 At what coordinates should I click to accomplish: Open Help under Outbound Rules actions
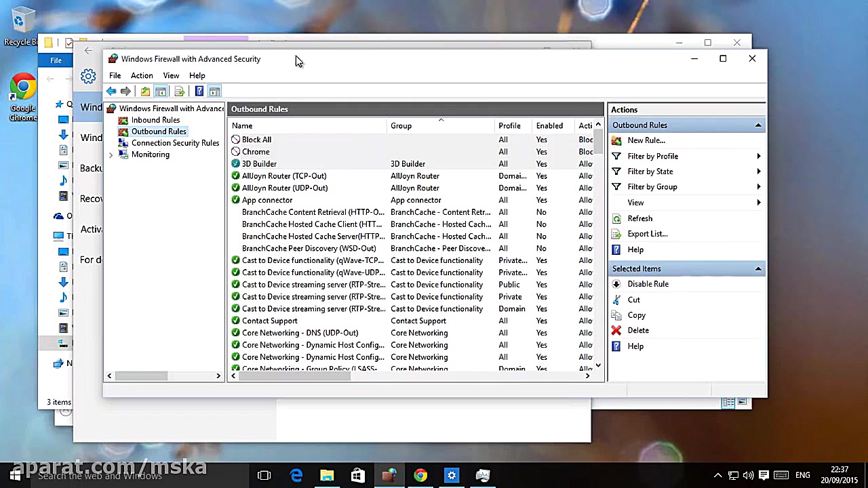pos(635,249)
